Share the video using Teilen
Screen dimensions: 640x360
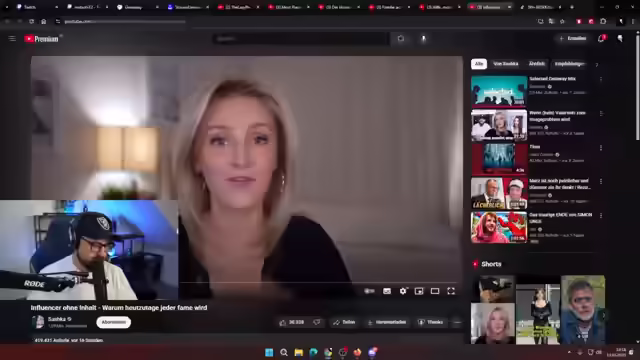[344, 322]
